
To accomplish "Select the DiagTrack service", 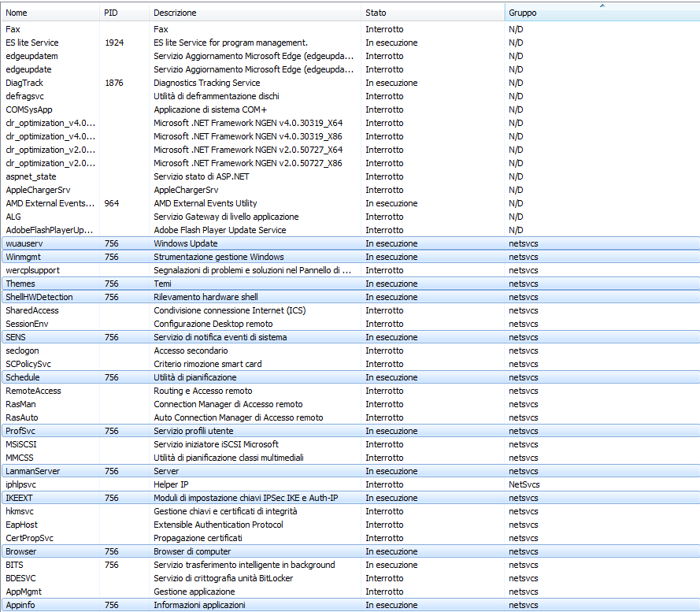I will (x=24, y=83).
